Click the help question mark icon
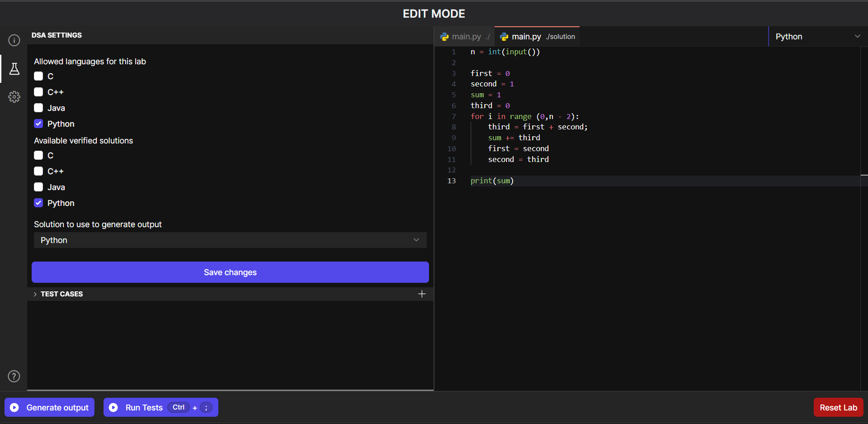The height and width of the screenshot is (424, 868). coord(14,376)
